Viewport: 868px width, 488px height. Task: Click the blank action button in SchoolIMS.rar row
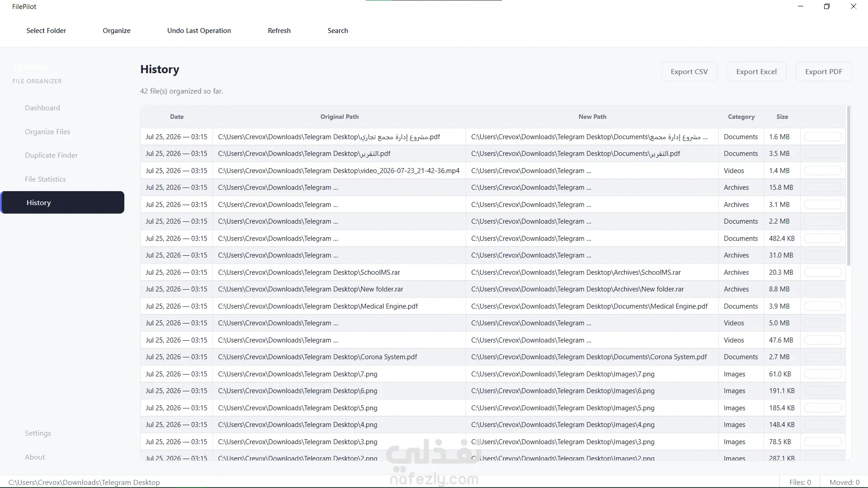823,272
